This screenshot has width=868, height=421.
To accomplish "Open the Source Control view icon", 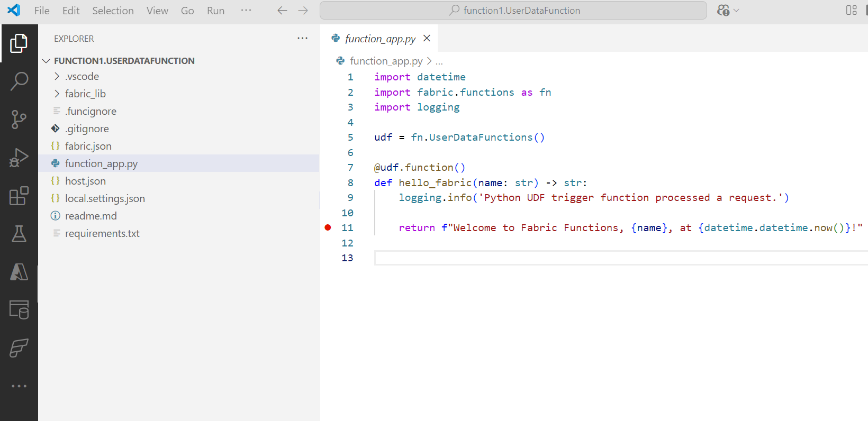I will [19, 120].
